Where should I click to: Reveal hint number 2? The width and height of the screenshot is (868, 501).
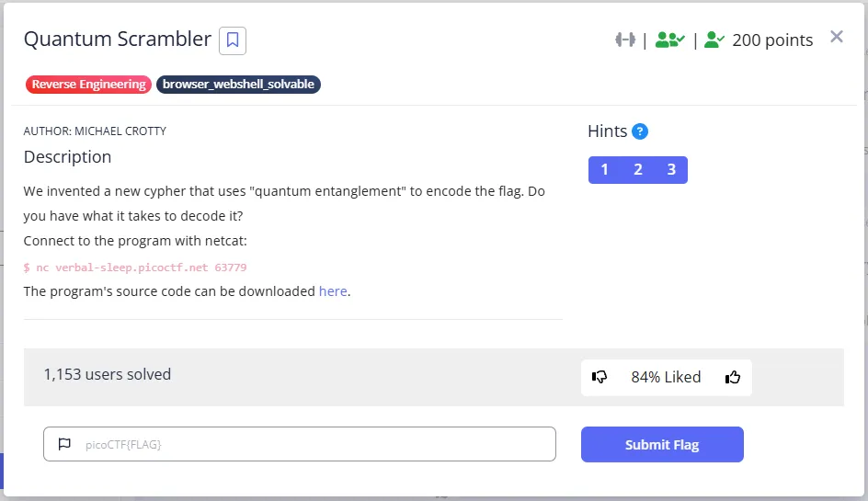[638, 169]
